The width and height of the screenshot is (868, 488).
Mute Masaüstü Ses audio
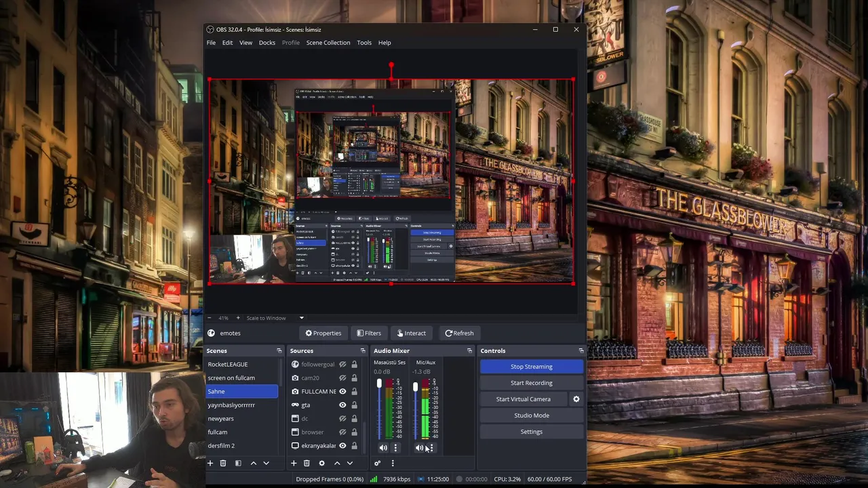(x=383, y=447)
